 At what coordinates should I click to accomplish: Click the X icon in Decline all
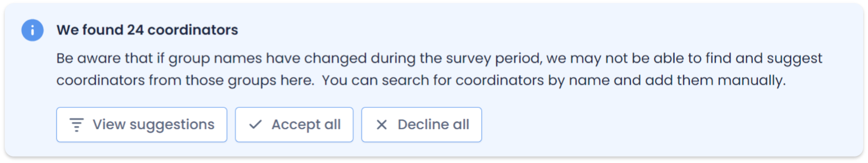[x=382, y=125]
